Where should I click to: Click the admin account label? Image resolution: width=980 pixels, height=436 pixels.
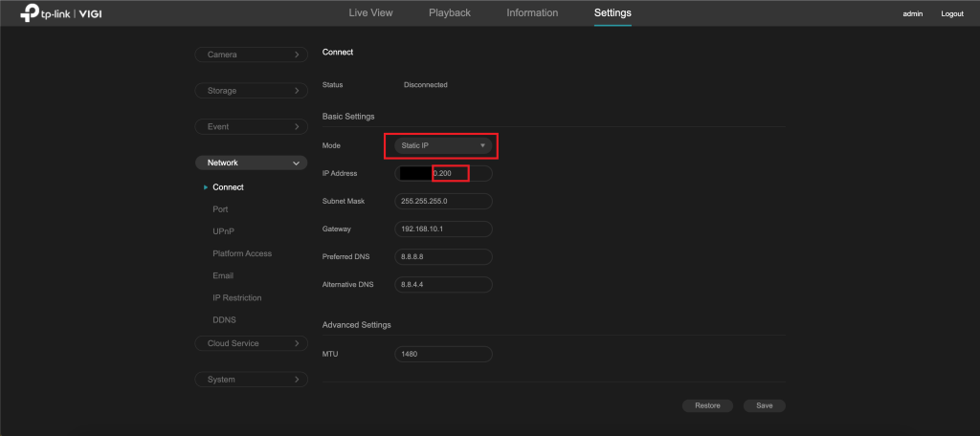[x=912, y=13]
